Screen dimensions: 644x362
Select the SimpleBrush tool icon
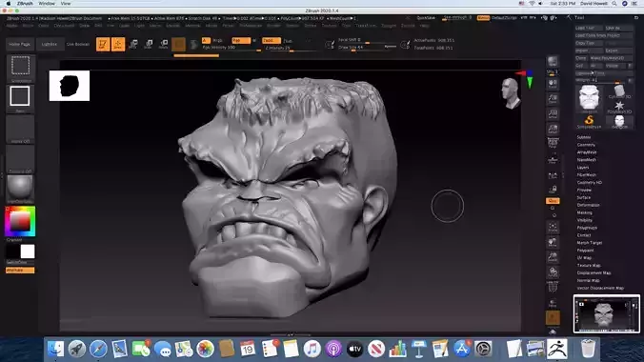click(x=589, y=121)
